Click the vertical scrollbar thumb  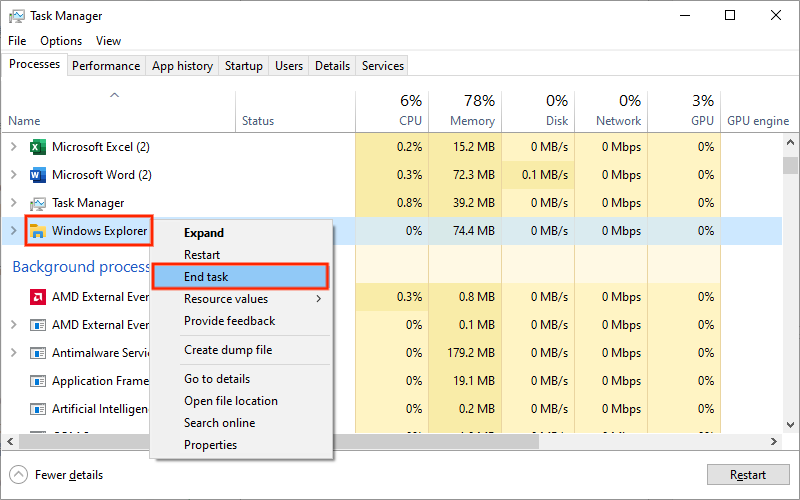790,165
